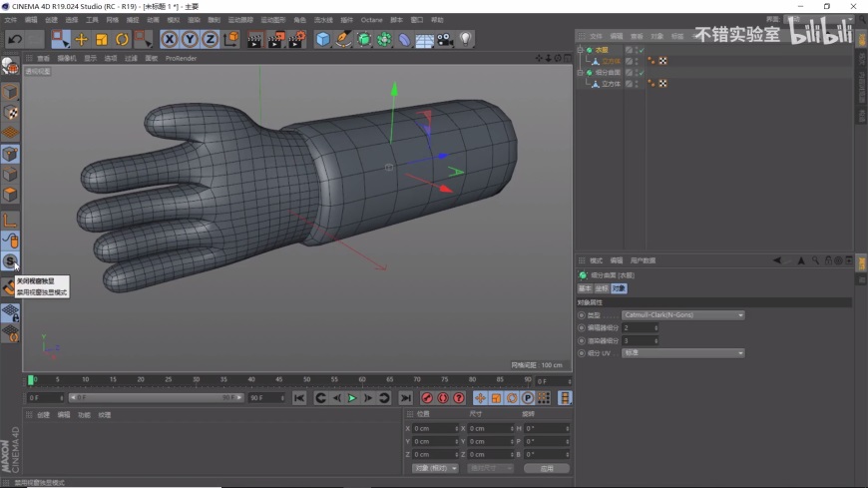Select the Move tool

point(82,39)
